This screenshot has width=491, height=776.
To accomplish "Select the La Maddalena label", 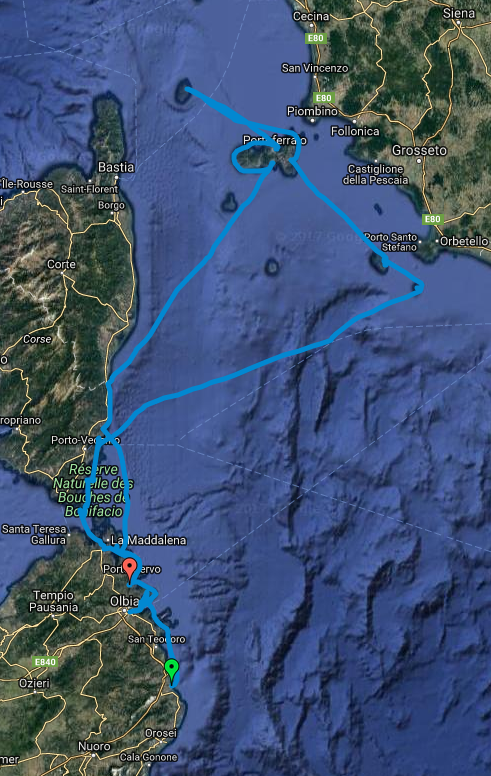I will (x=148, y=540).
